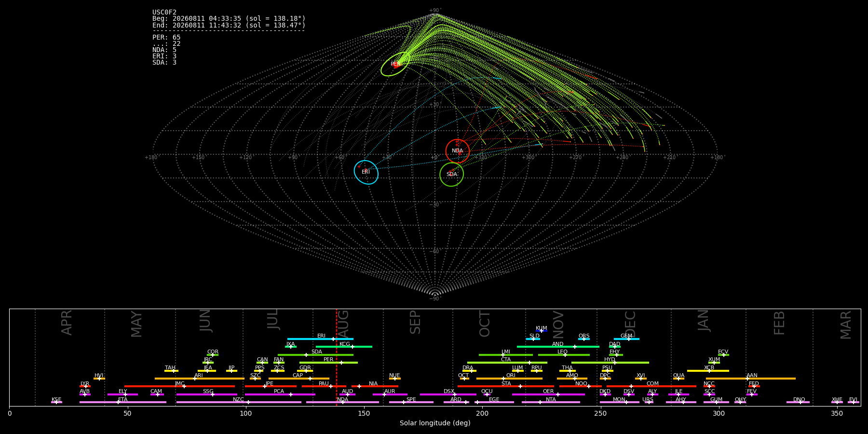Screen dimensions: 868x434
Task: Select the STA shower red bar
Action: click(x=506, y=386)
